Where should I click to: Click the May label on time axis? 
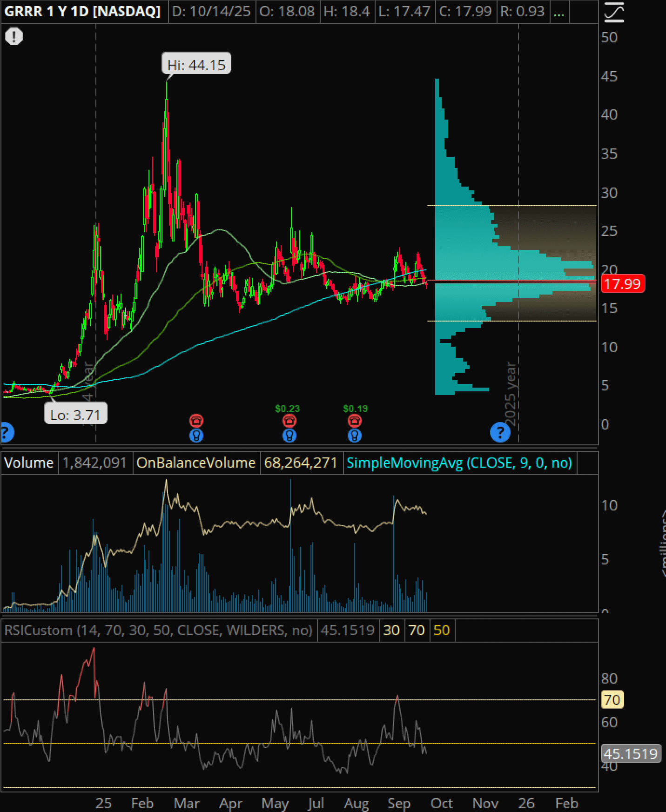point(275,803)
